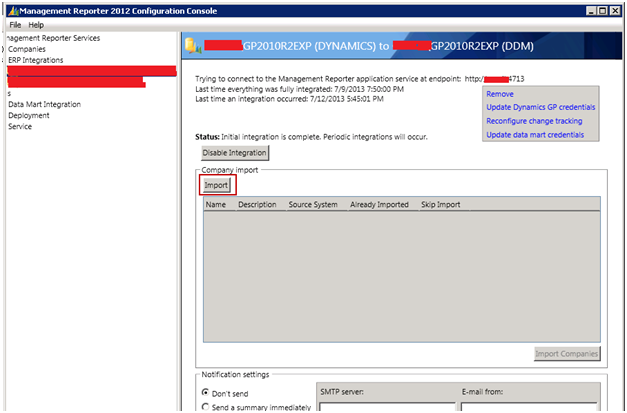The height and width of the screenshot is (413, 627).
Task: Click the E-mail from input field
Action: [x=529, y=407]
